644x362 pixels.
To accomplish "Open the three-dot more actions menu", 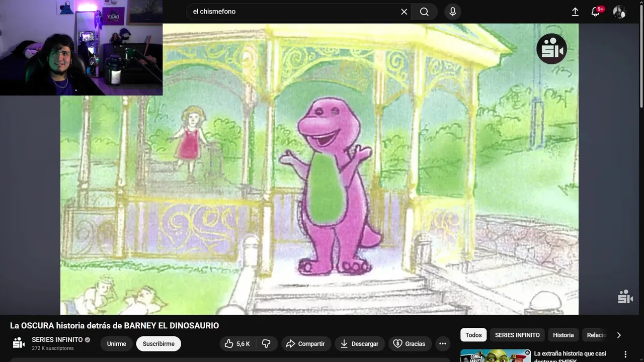I will pyautogui.click(x=443, y=344).
